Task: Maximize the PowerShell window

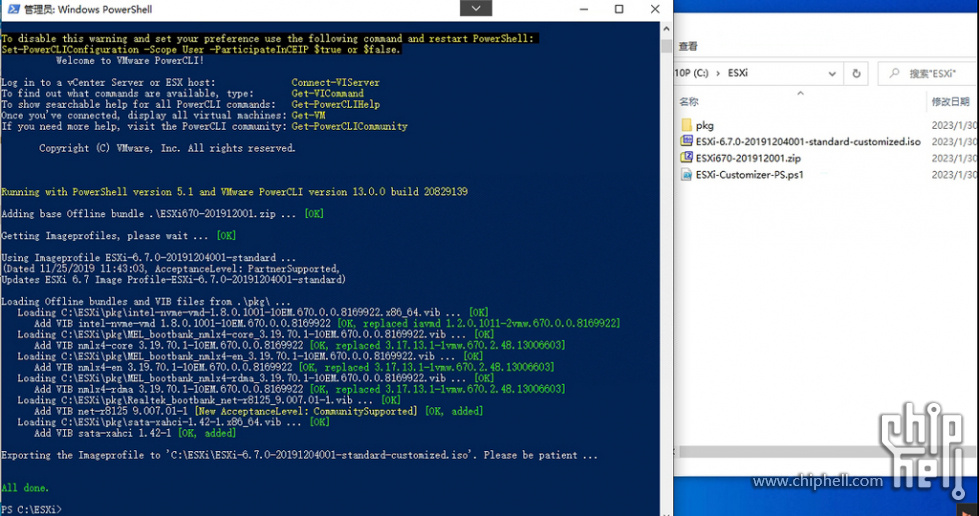Action: point(619,9)
